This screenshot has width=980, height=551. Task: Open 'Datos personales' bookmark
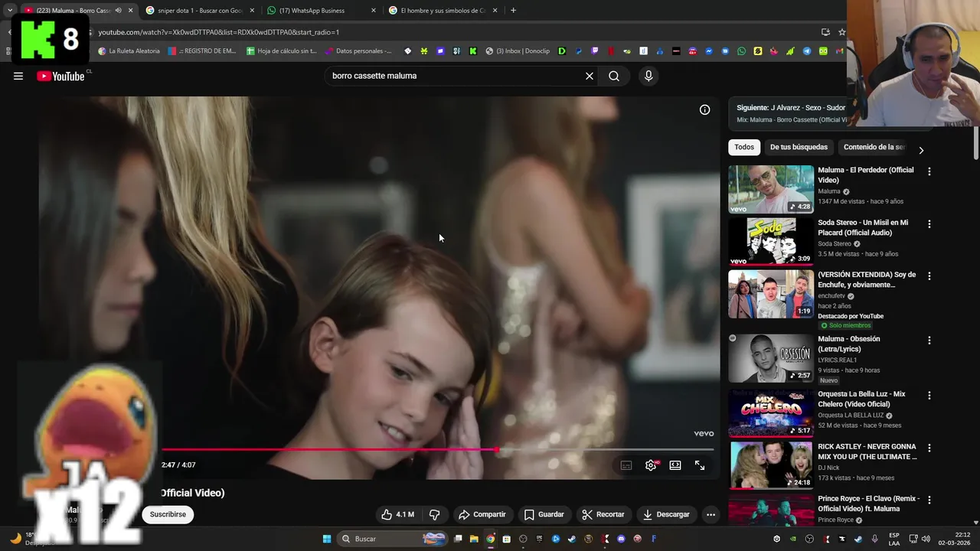tap(358, 51)
